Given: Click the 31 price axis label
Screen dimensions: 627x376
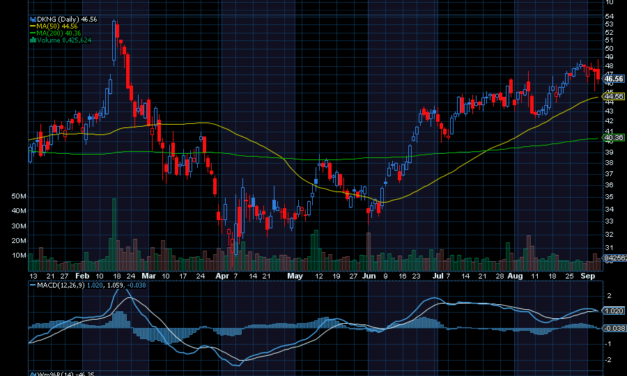Looking at the screenshot, I should click(x=609, y=248).
